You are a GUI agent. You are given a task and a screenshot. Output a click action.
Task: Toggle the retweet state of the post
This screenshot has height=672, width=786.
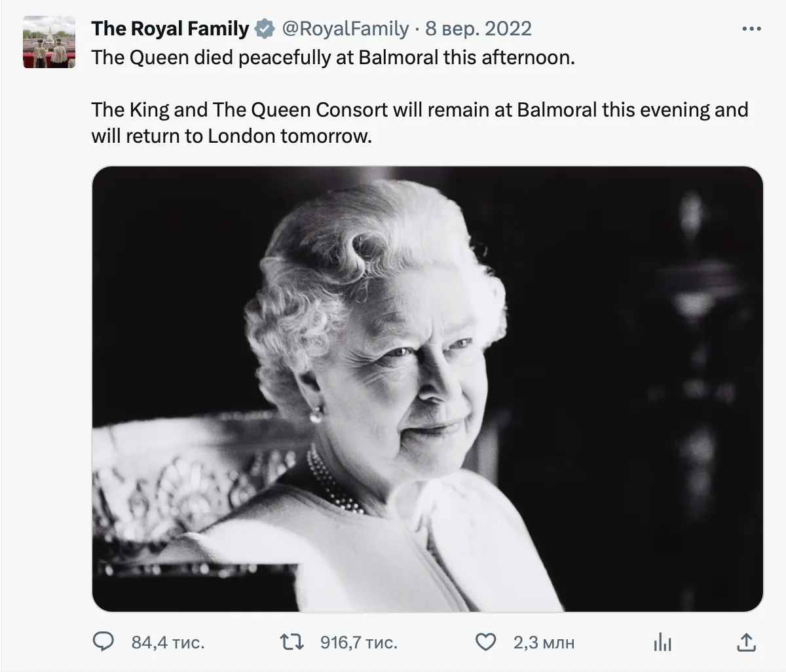[291, 642]
